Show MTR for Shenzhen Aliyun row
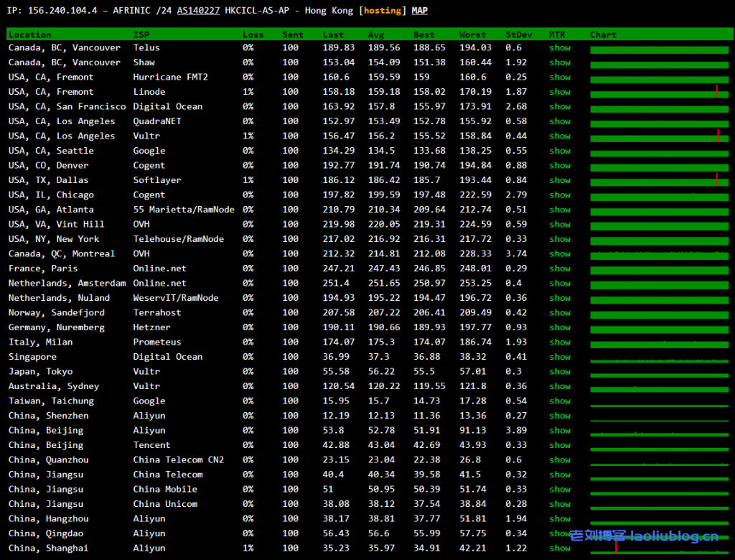Viewport: 735px width, 560px height. [x=559, y=416]
